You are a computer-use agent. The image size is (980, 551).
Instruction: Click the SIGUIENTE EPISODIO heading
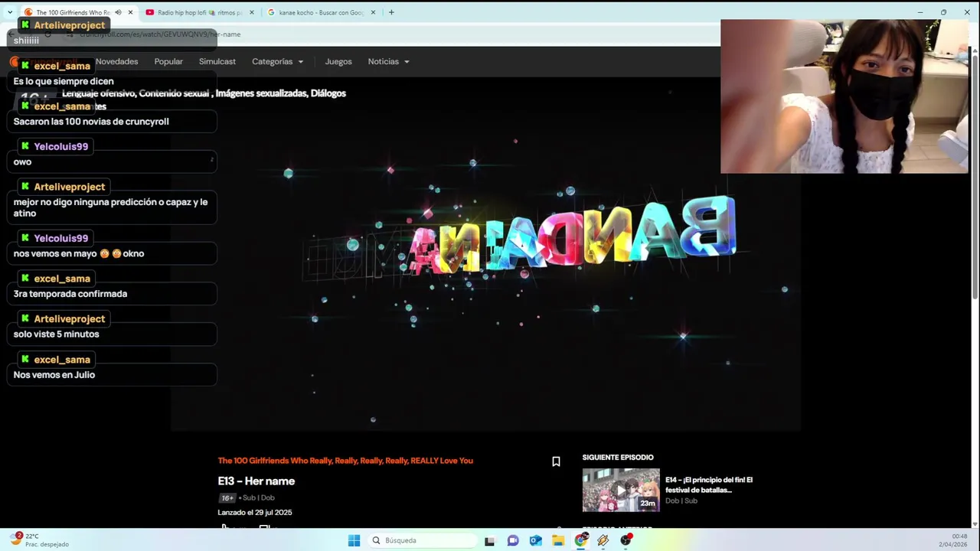618,457
